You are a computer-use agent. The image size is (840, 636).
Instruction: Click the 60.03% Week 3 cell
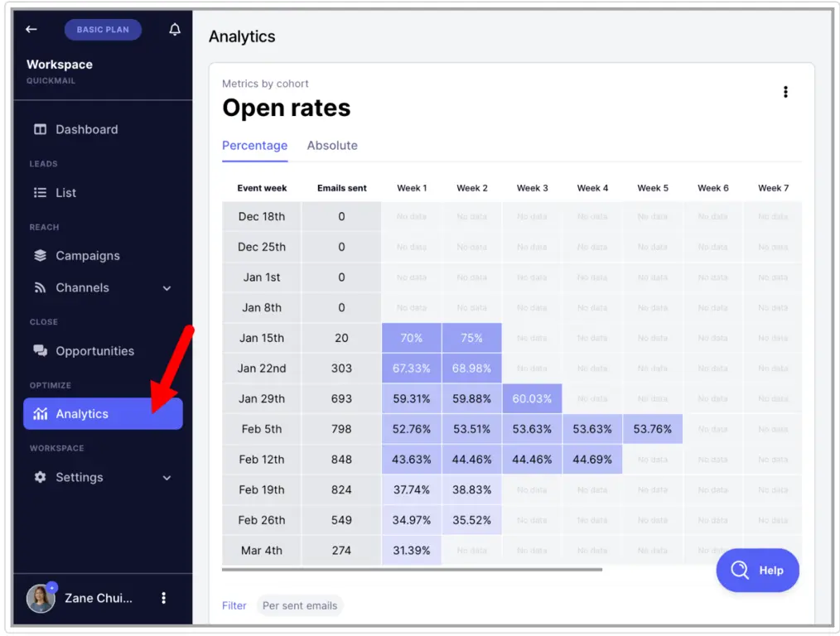coord(532,399)
